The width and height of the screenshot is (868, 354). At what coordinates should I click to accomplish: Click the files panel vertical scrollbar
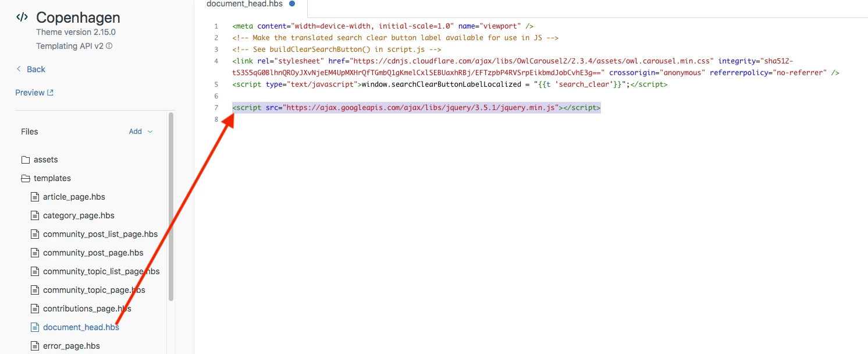170,207
